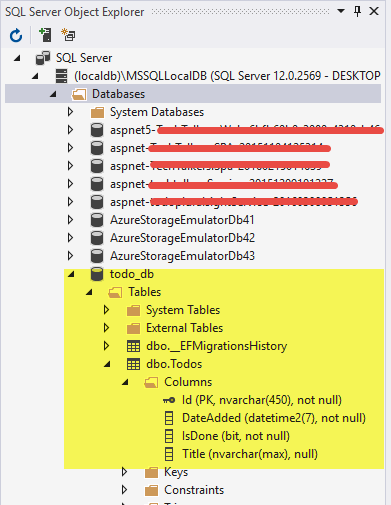391x505 pixels.
Task: Click the Databases folder icon
Action: tap(79, 94)
